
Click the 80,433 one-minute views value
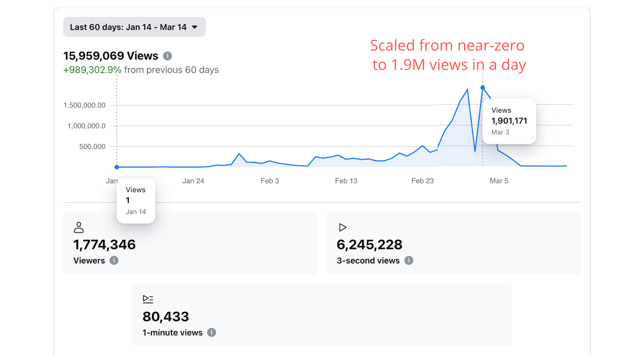[x=166, y=317]
